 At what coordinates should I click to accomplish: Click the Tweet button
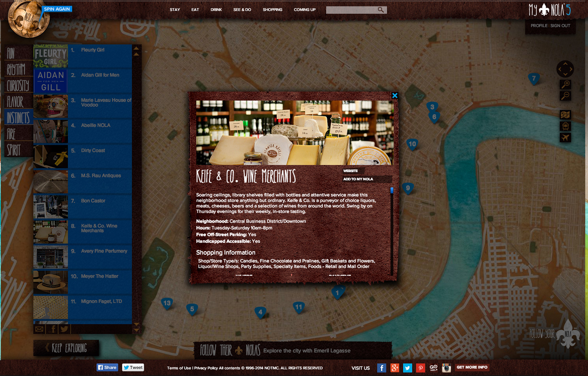pyautogui.click(x=133, y=367)
